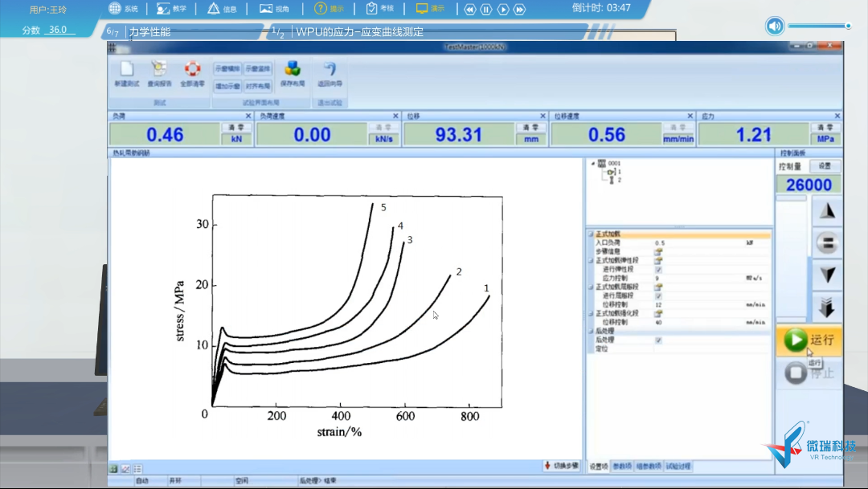Collapse the 后处理 section header
This screenshot has height=489, width=868.
click(591, 332)
